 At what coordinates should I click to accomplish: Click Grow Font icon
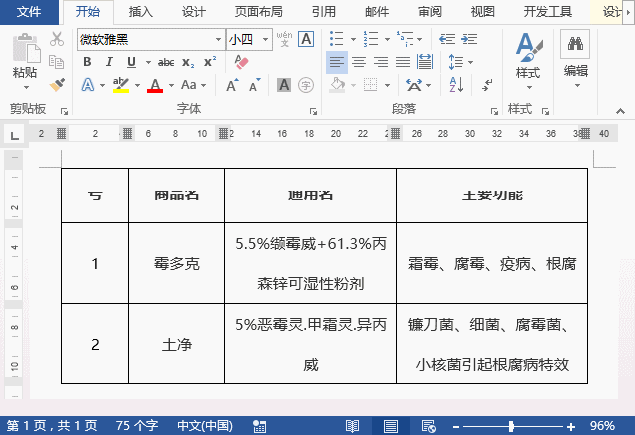point(232,85)
